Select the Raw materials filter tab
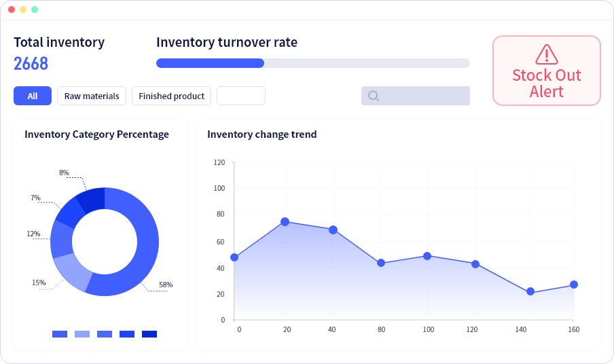This screenshot has height=364, width=614. tap(92, 96)
